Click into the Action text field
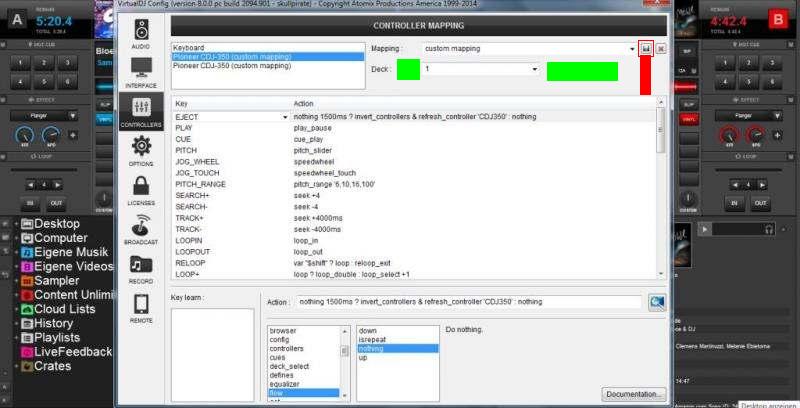 click(x=468, y=302)
